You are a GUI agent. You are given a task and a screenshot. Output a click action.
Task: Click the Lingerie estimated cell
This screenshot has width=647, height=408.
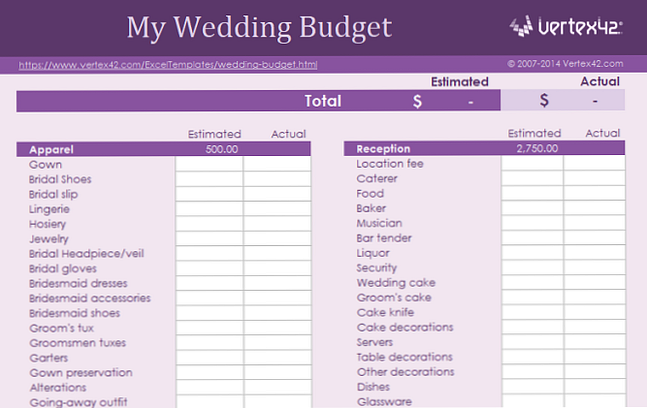point(209,209)
